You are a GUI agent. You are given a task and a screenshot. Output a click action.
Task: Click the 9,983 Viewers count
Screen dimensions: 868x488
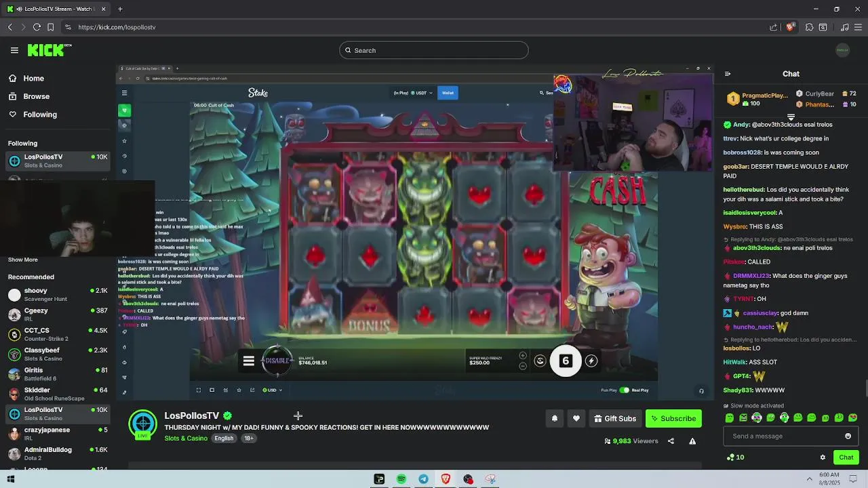click(x=631, y=441)
